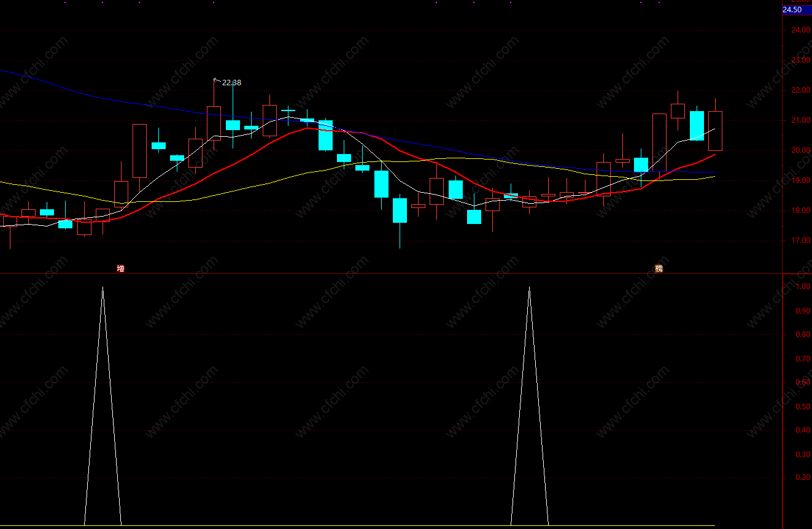Click the 0.70 indicator axis label
812x529 pixels.
tap(802, 359)
